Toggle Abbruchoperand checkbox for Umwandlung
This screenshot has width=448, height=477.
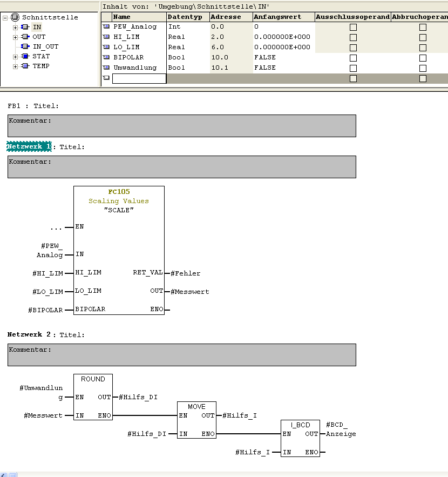(x=423, y=68)
